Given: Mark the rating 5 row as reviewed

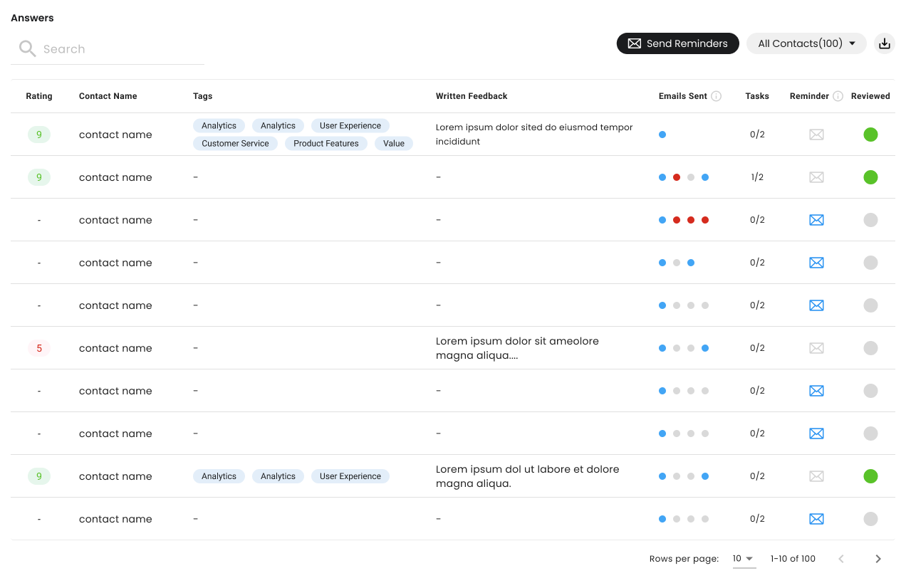Looking at the screenshot, I should [x=870, y=348].
